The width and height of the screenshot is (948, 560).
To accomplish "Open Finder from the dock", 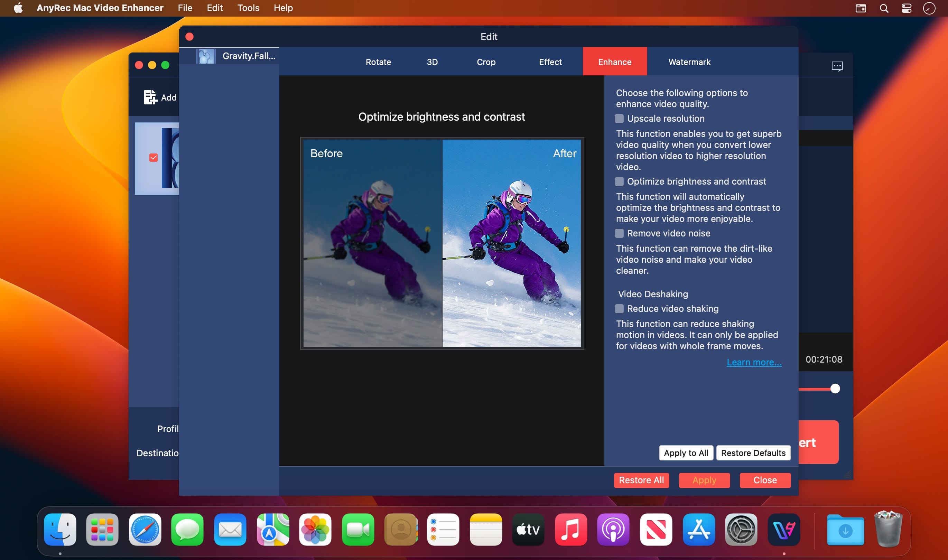I will 60,530.
